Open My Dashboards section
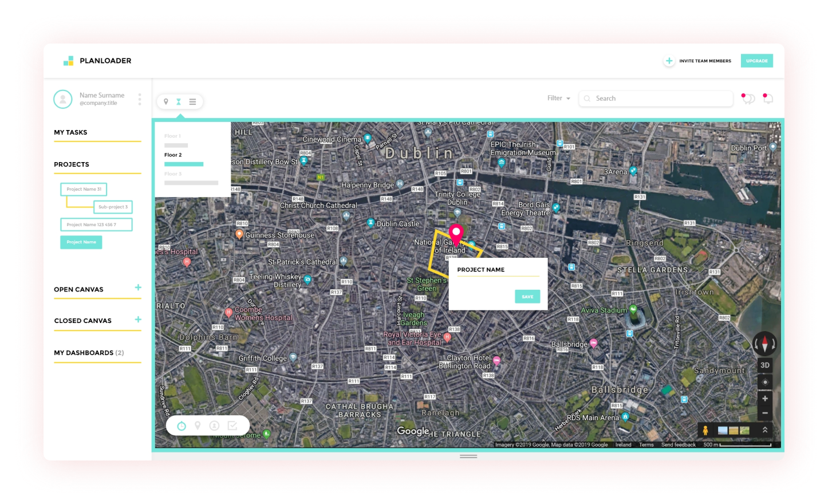This screenshot has width=828, height=504. (x=89, y=353)
